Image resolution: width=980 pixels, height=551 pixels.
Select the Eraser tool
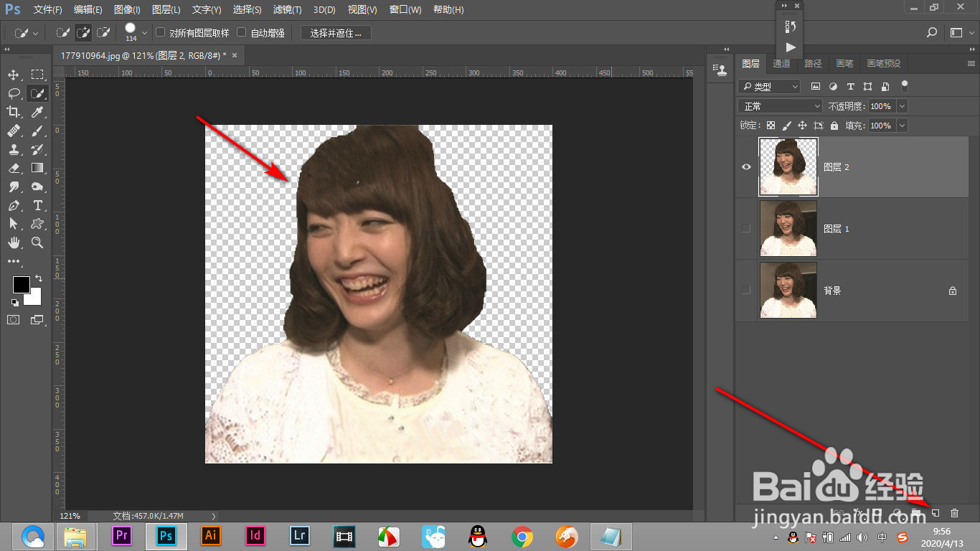point(14,168)
